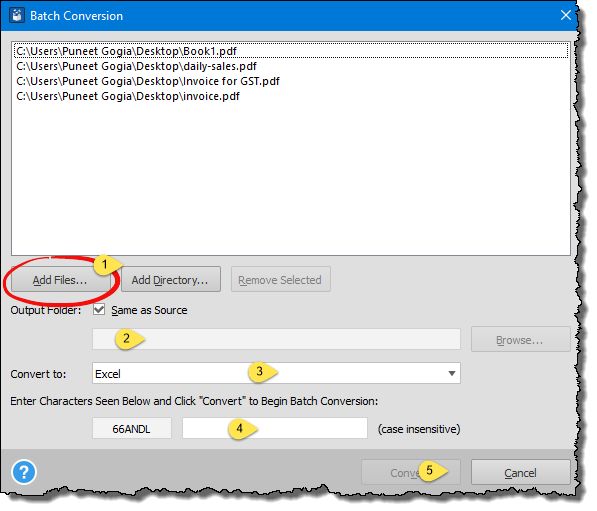Click the Add Files button
This screenshot has height=511, width=597.
coord(60,280)
